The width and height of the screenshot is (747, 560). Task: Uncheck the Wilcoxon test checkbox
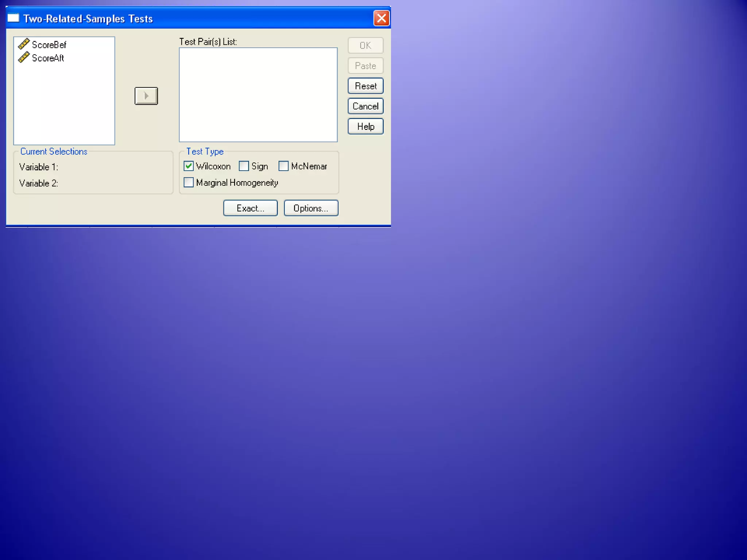189,166
